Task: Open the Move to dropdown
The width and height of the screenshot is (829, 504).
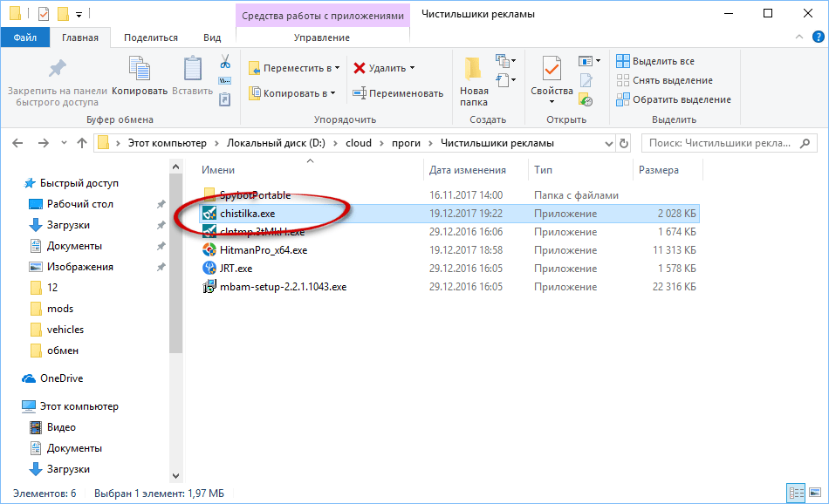Action: [336, 68]
